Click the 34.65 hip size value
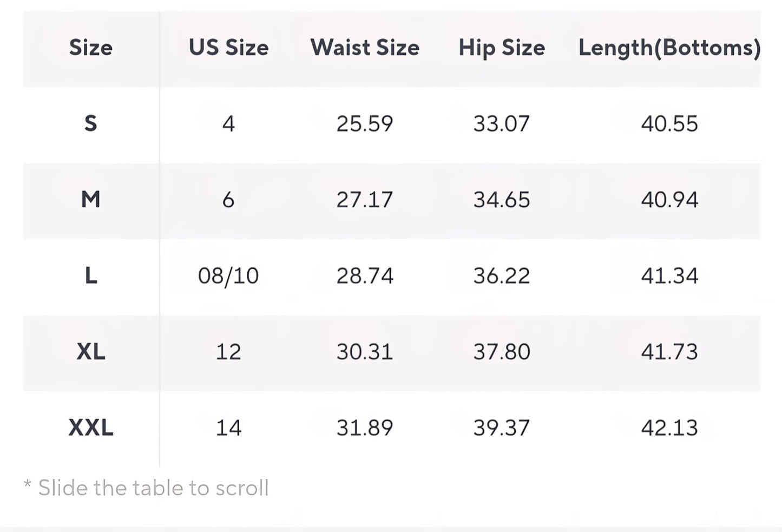This screenshot has width=782, height=532. [x=502, y=200]
